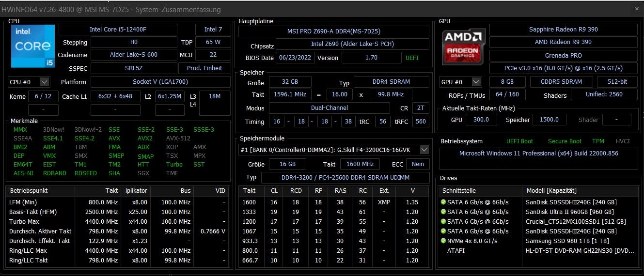Click the Intel Core i5 logo

[x=33, y=46]
